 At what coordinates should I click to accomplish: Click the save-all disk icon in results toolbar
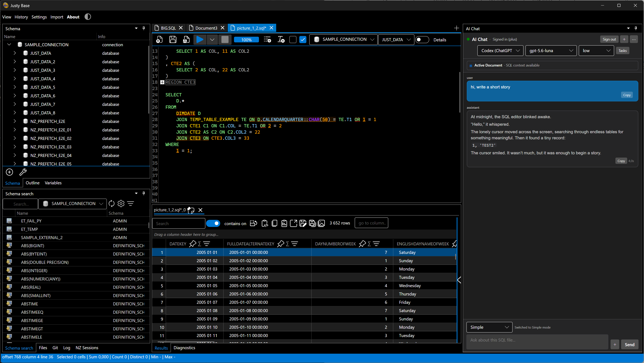click(312, 223)
